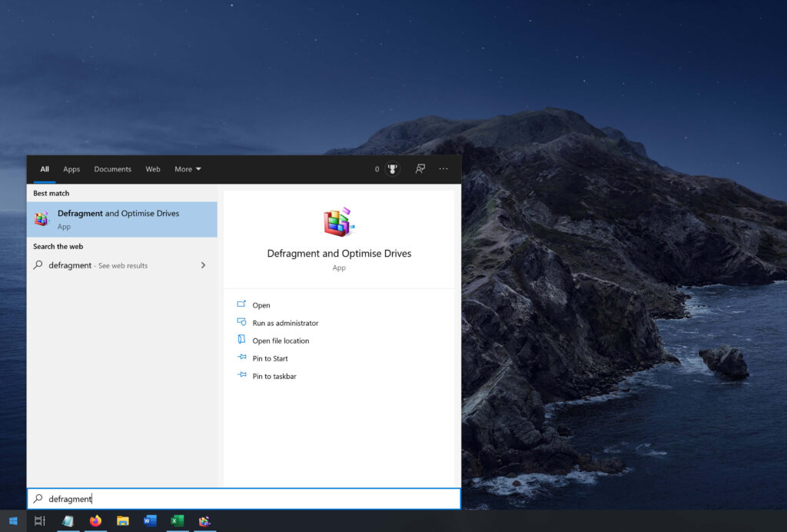Viewport: 787px width, 532px height.
Task: Expand web results arrow for defragment
Action: coord(203,265)
